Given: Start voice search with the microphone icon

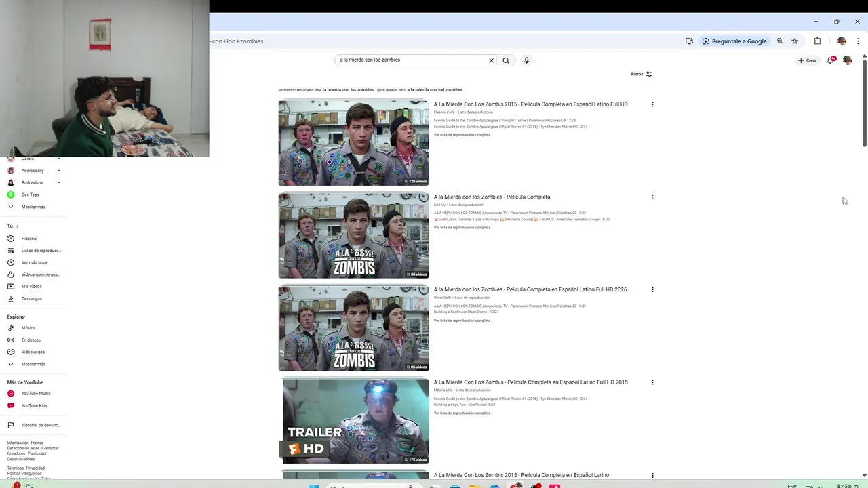Looking at the screenshot, I should click(x=526, y=60).
